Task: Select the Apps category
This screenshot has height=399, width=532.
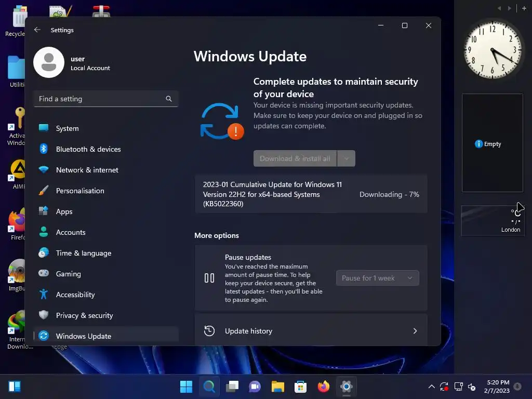Action: [106, 211]
